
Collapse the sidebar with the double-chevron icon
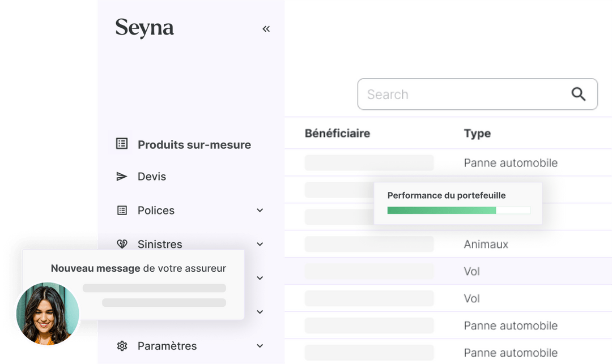pyautogui.click(x=266, y=28)
